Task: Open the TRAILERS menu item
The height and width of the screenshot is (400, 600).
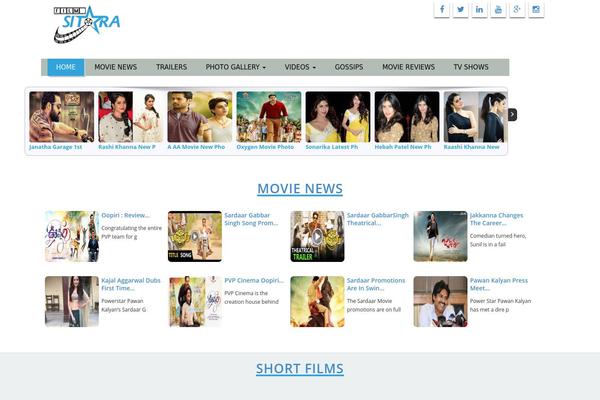Action: pos(171,67)
